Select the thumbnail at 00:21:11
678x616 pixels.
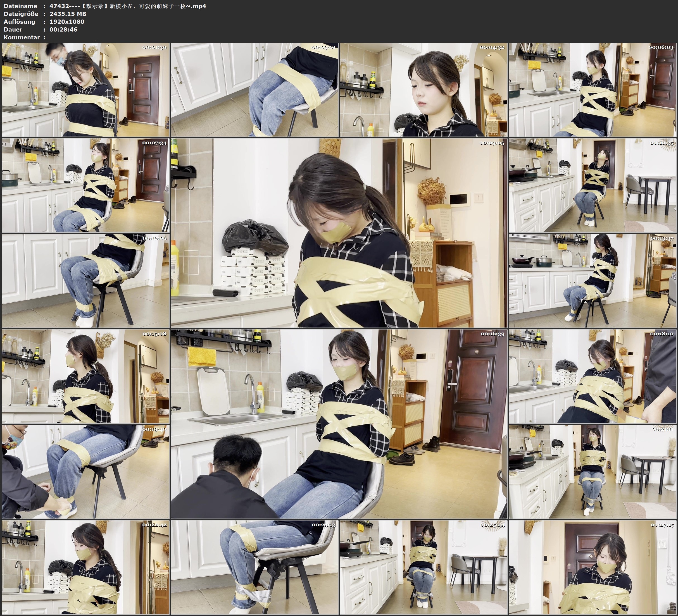click(x=593, y=471)
